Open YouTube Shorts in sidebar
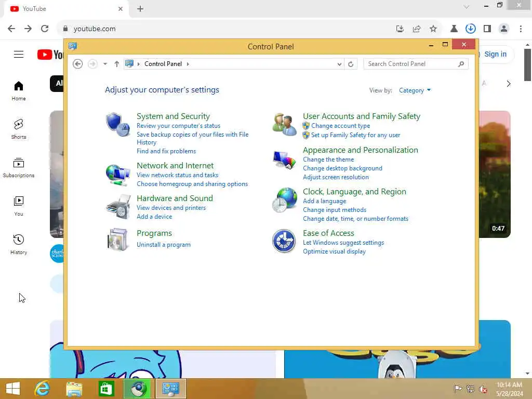This screenshot has width=532, height=399. [x=19, y=129]
